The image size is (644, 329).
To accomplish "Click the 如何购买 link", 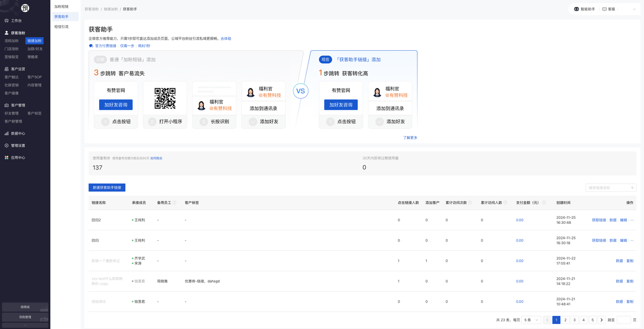I will point(156,158).
